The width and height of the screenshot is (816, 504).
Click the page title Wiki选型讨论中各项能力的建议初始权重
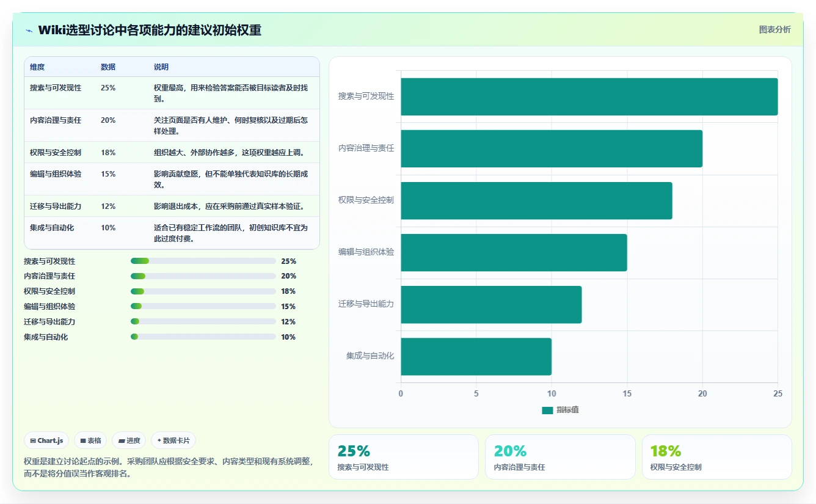click(150, 30)
